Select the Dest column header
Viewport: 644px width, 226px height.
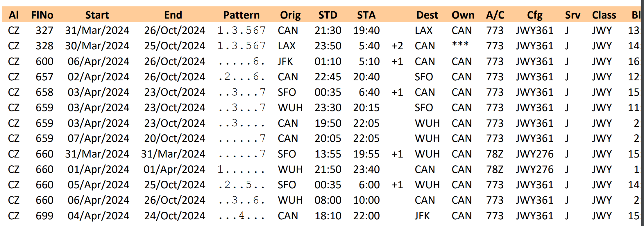[427, 15]
